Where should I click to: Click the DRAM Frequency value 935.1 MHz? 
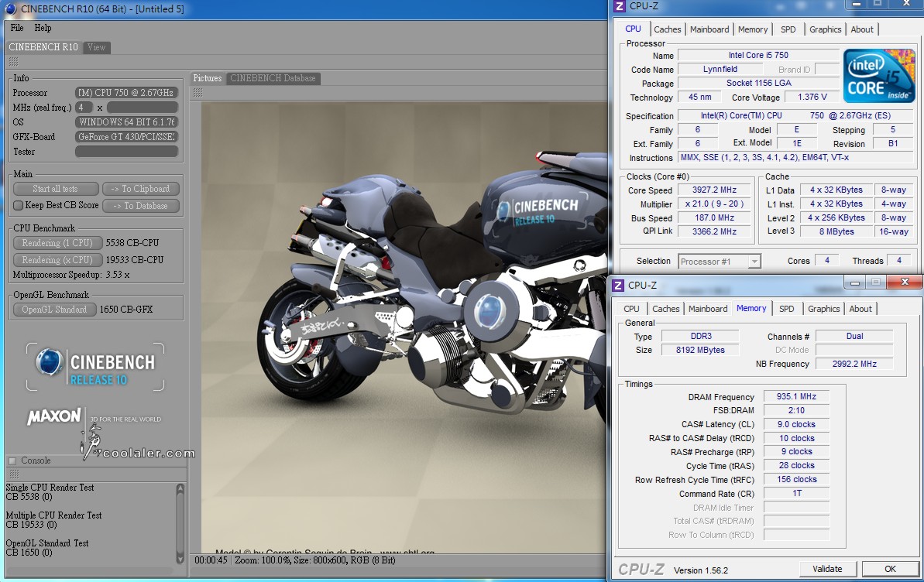point(796,396)
